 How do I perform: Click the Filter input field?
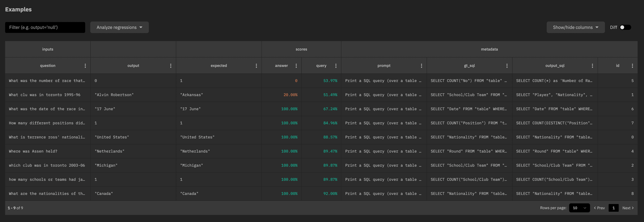(x=45, y=27)
